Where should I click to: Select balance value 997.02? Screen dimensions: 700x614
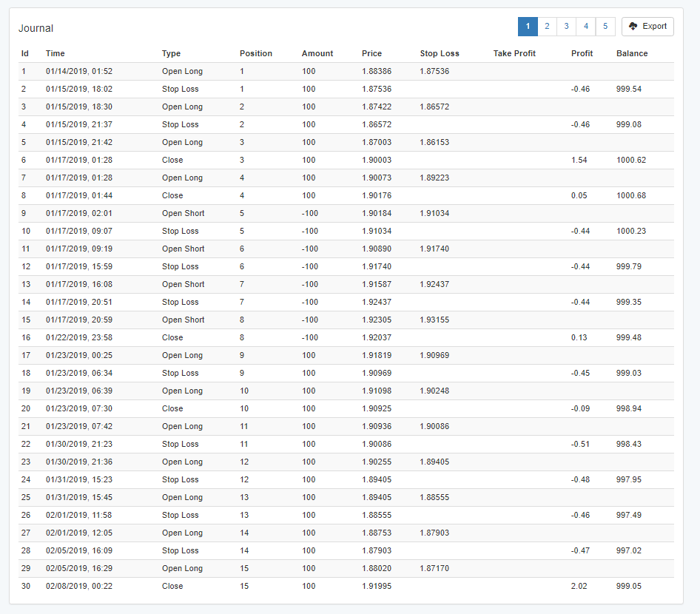(x=629, y=550)
